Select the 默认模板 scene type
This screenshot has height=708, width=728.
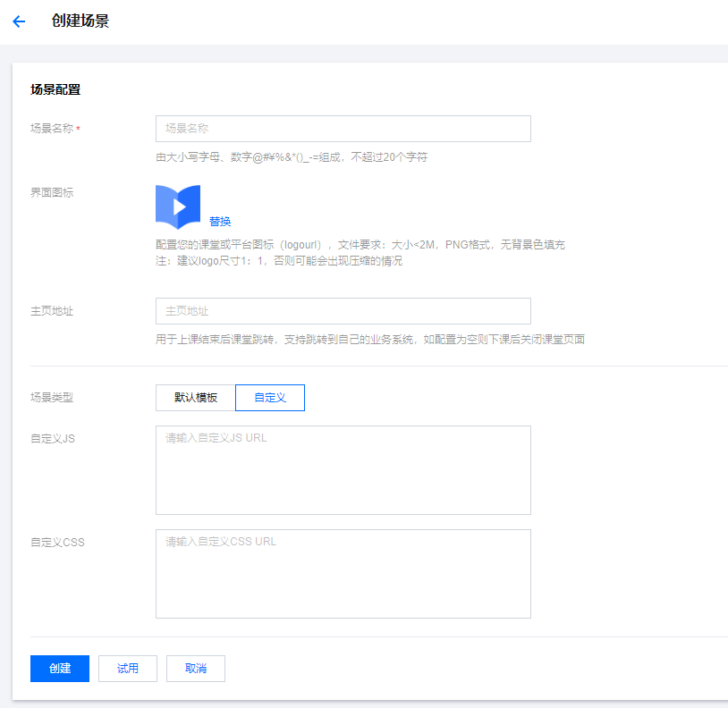[x=196, y=398]
